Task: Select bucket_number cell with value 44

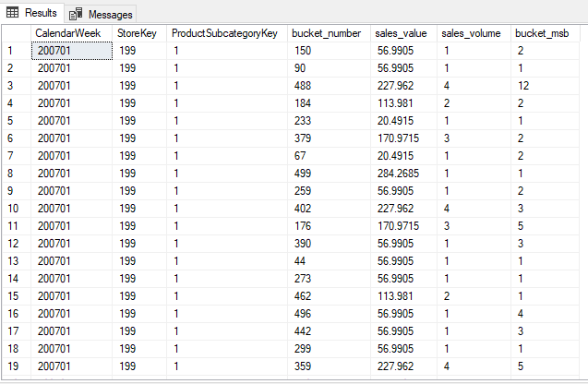Action: tap(329, 261)
